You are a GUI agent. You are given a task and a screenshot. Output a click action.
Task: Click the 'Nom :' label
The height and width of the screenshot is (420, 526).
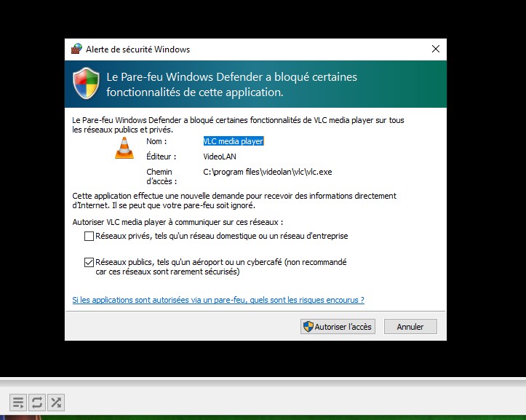pyautogui.click(x=156, y=141)
